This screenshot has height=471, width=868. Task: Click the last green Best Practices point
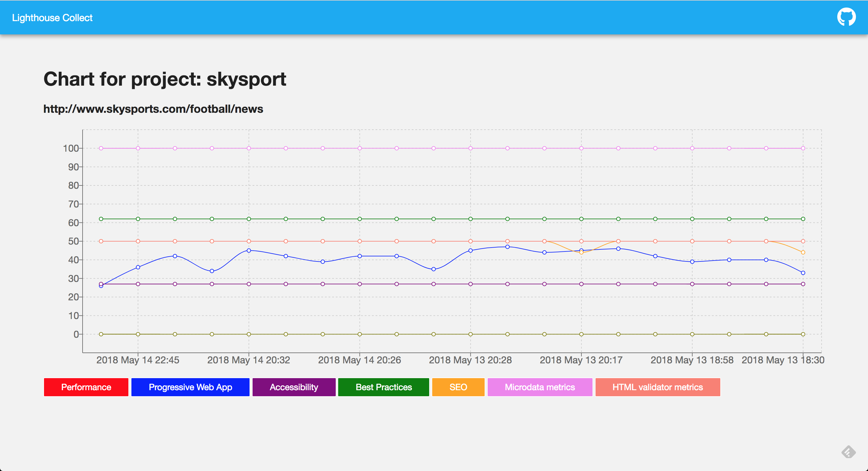803,219
